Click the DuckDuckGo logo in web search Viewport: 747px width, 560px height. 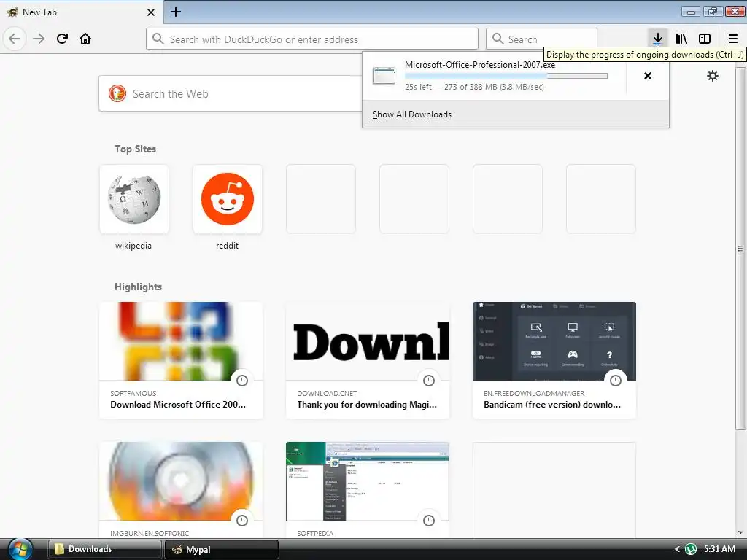(x=117, y=93)
